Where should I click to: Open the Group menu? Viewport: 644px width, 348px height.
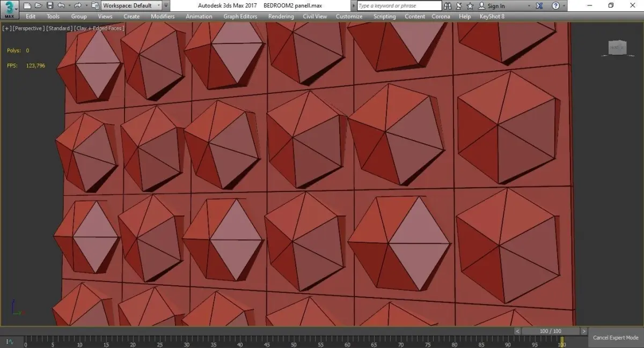[79, 17]
